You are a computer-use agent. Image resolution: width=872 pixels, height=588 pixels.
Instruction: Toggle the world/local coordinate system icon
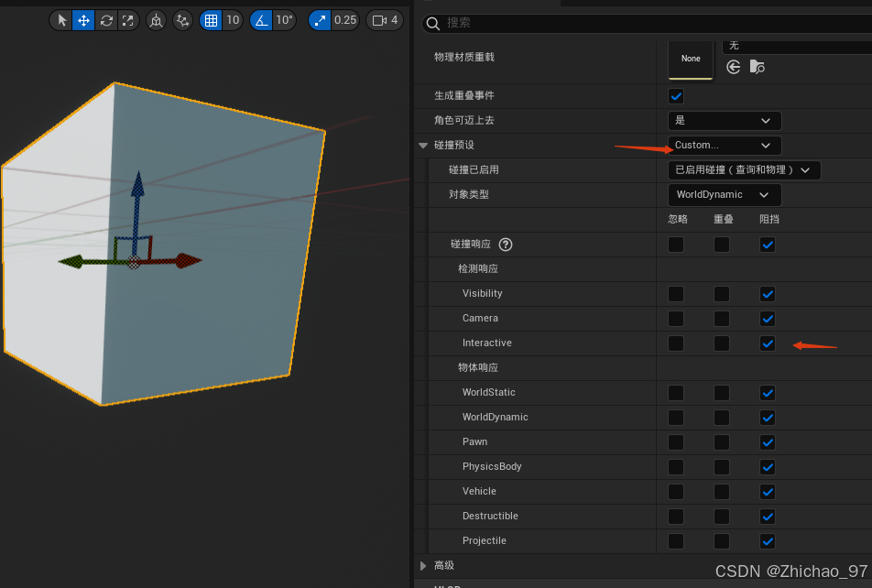(x=157, y=20)
